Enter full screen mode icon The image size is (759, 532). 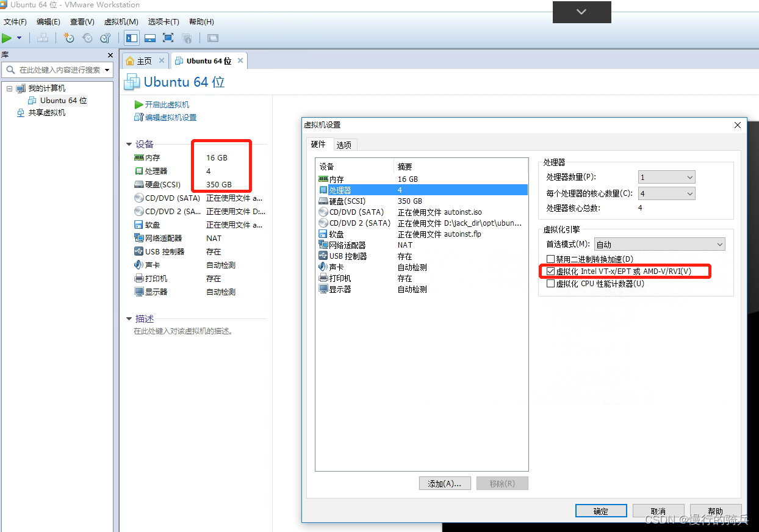coord(168,38)
